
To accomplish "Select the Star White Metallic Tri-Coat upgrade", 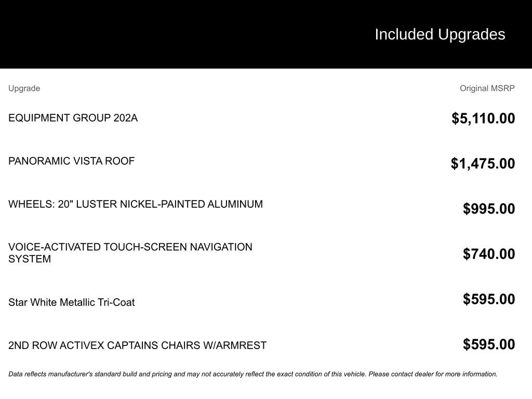I will 71,302.
